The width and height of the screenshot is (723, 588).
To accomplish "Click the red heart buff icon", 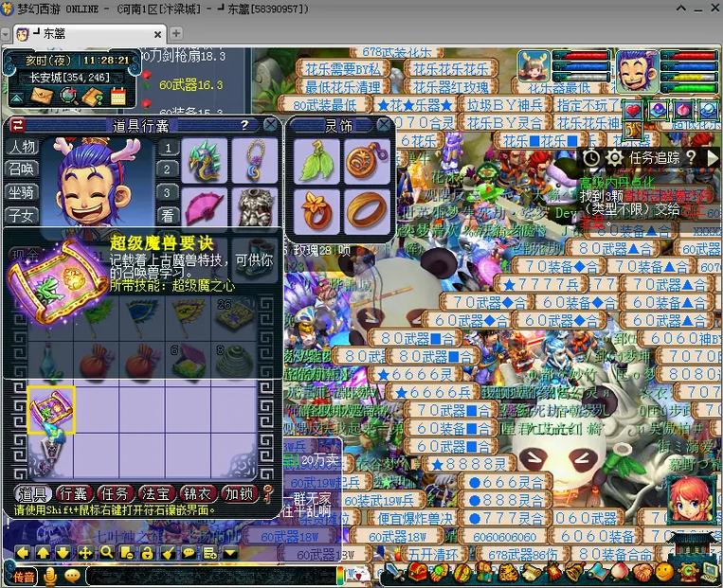I will tap(633, 111).
